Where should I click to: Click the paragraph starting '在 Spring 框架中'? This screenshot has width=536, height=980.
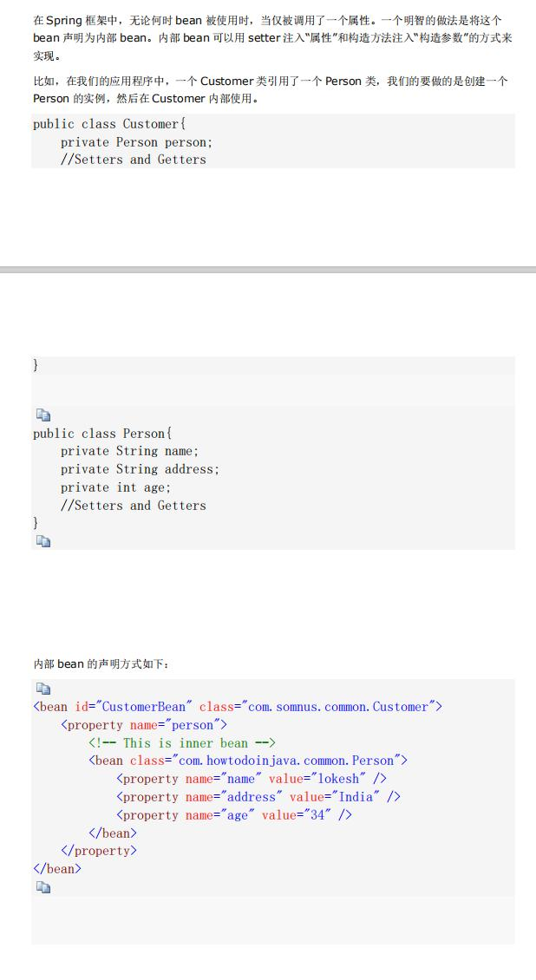(x=272, y=37)
